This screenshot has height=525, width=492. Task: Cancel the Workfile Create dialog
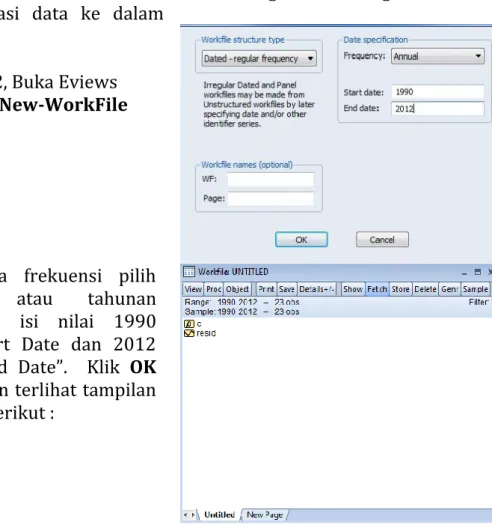click(x=382, y=240)
